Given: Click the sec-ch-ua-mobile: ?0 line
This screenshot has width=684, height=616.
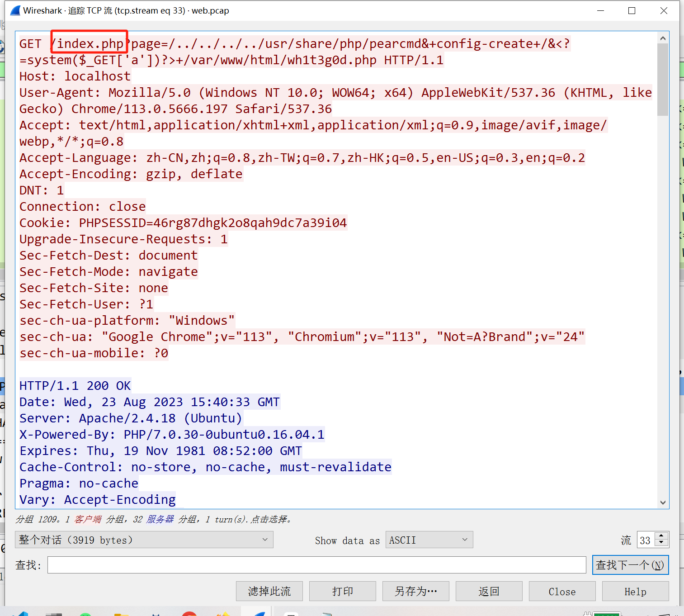Looking at the screenshot, I should pos(94,353).
